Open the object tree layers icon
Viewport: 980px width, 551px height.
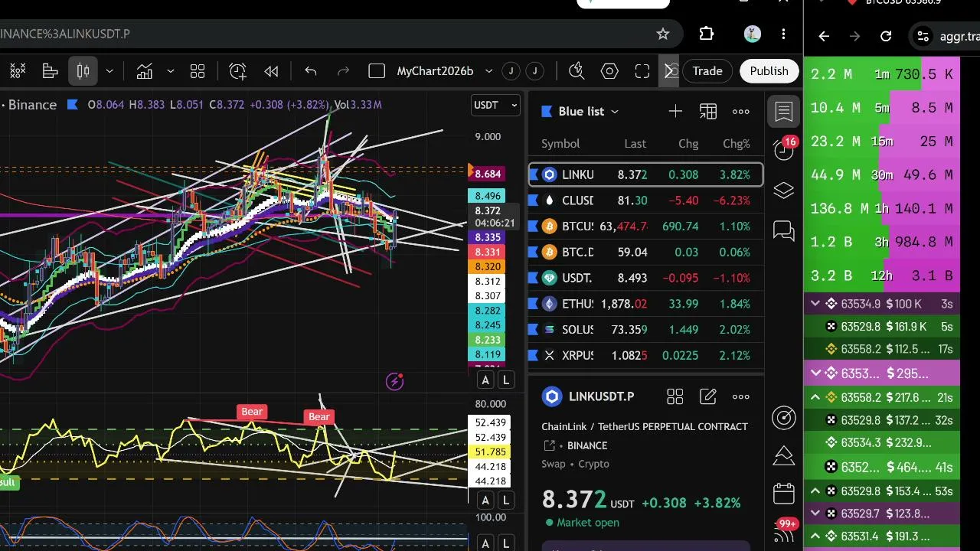[x=784, y=191]
